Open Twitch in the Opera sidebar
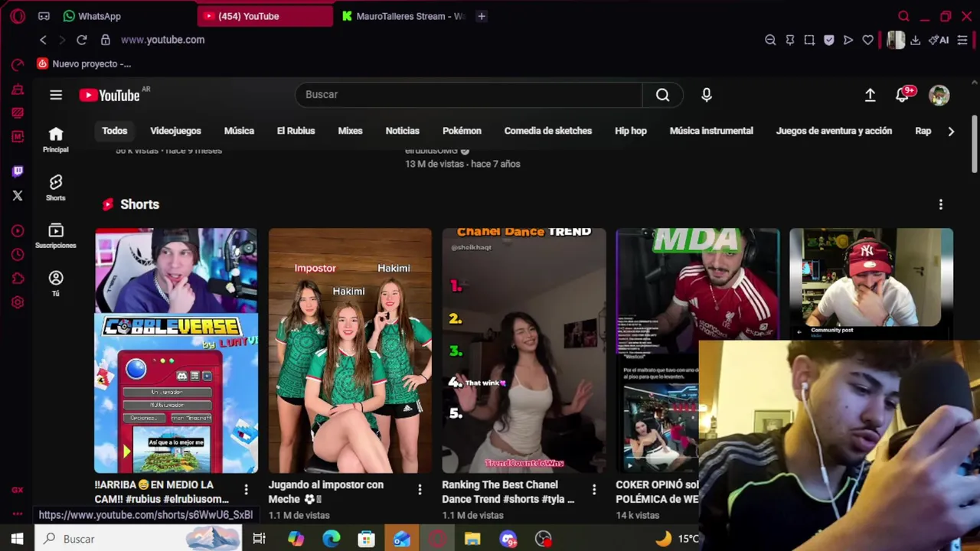980x551 pixels. 18,172
